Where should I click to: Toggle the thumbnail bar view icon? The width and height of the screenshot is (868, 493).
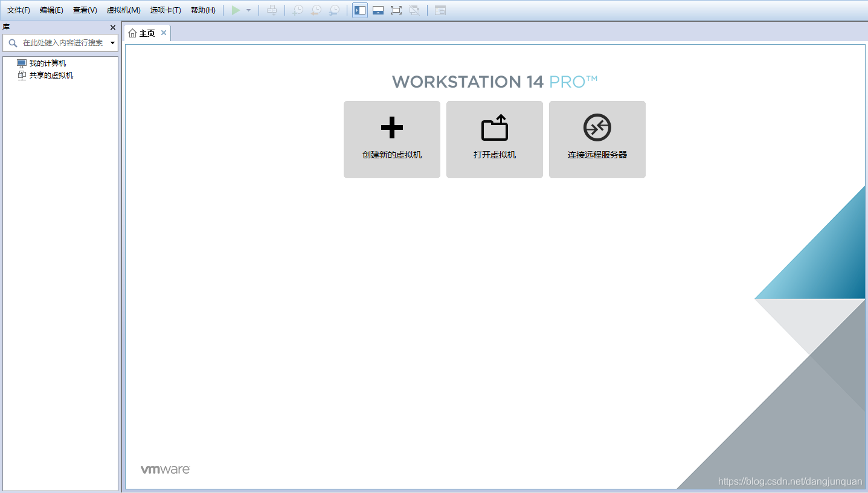pyautogui.click(x=378, y=10)
